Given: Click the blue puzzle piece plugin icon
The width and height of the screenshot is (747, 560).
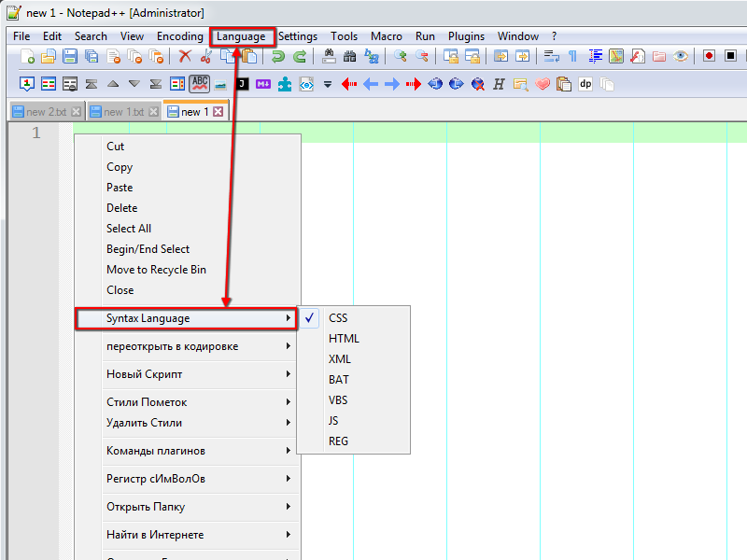Looking at the screenshot, I should pos(285,84).
